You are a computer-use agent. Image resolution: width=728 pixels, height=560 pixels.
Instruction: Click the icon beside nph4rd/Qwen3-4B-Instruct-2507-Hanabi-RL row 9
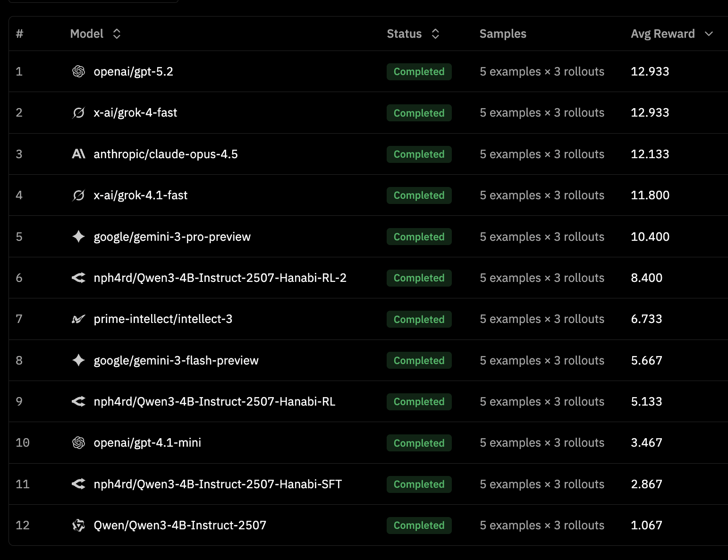coord(78,401)
